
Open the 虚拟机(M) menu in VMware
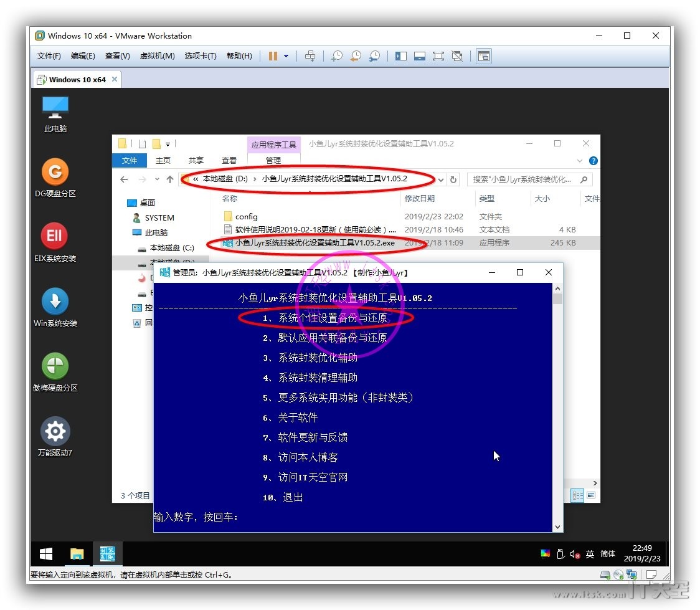[157, 56]
